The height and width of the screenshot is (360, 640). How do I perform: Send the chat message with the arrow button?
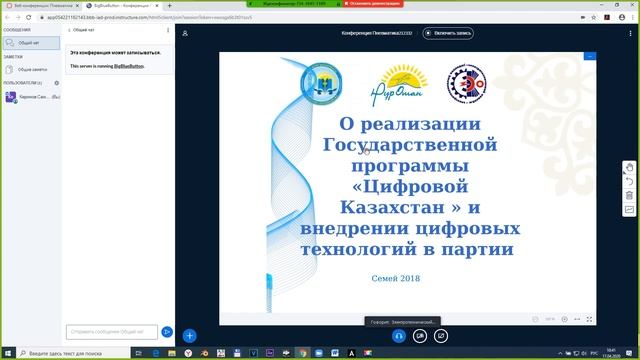pos(167,332)
